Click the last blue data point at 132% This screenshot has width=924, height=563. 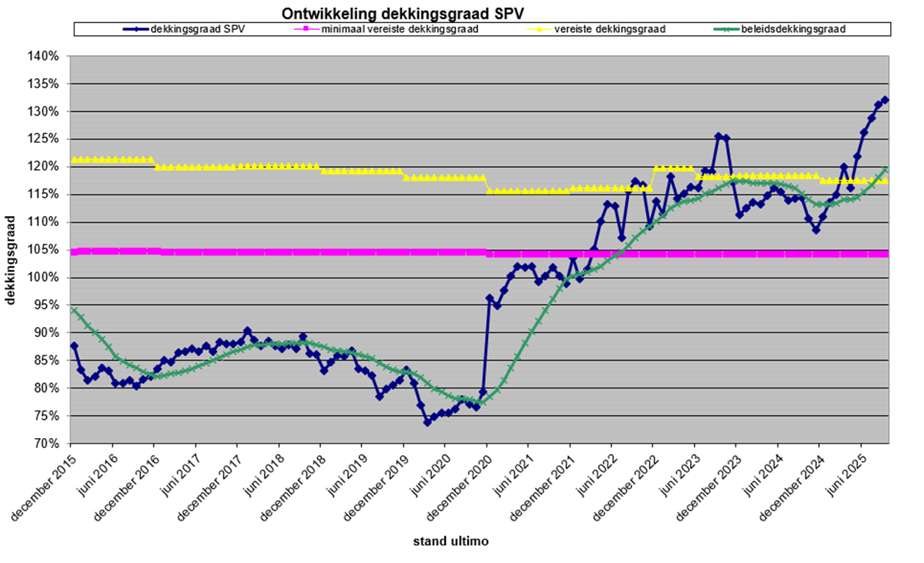click(885, 100)
